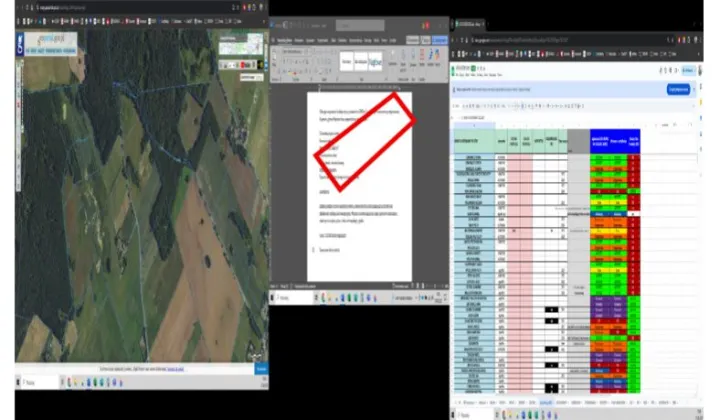Open the Insert tab next to Home in Word

click(298, 40)
